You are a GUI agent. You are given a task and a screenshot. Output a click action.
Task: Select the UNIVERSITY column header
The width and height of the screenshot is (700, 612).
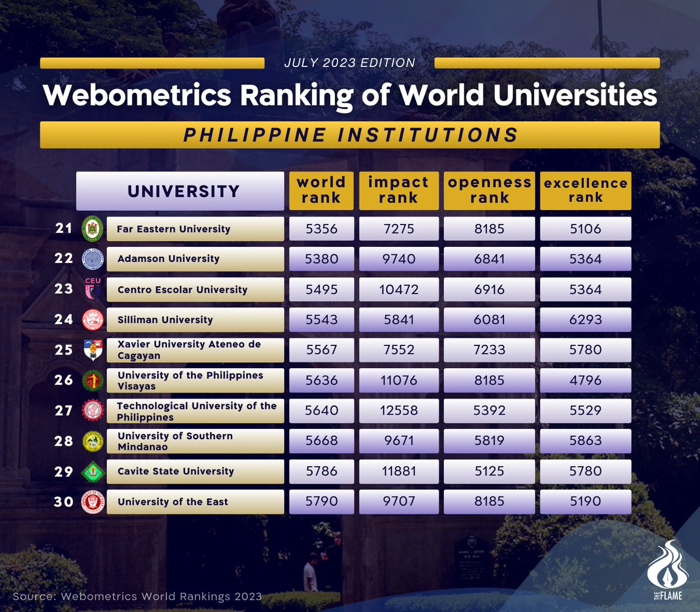(x=180, y=191)
